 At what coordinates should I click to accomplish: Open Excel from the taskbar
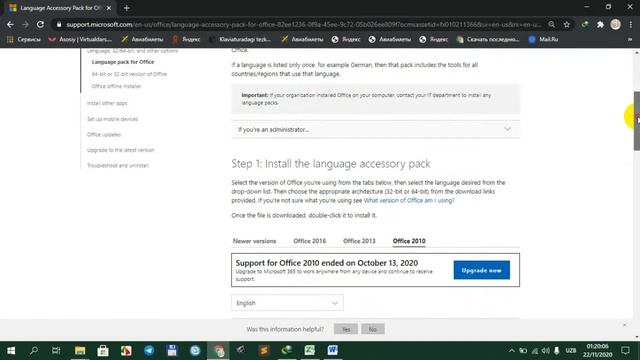click(x=309, y=350)
